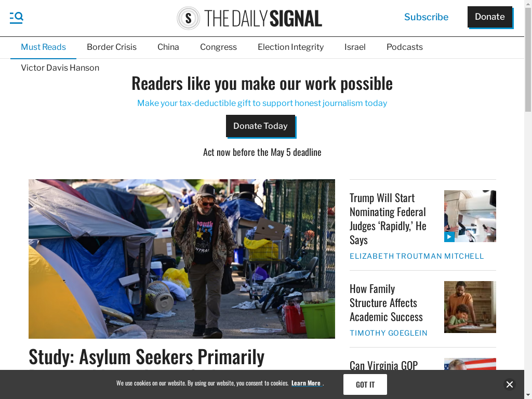Go to the Border Crisis section
The image size is (532, 399).
coord(112,47)
